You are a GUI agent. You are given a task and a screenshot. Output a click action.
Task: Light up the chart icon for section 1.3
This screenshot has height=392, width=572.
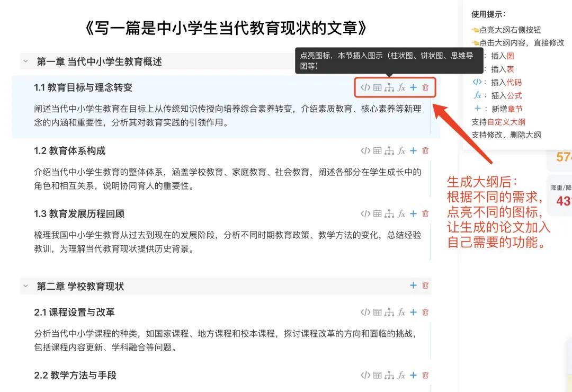point(389,213)
